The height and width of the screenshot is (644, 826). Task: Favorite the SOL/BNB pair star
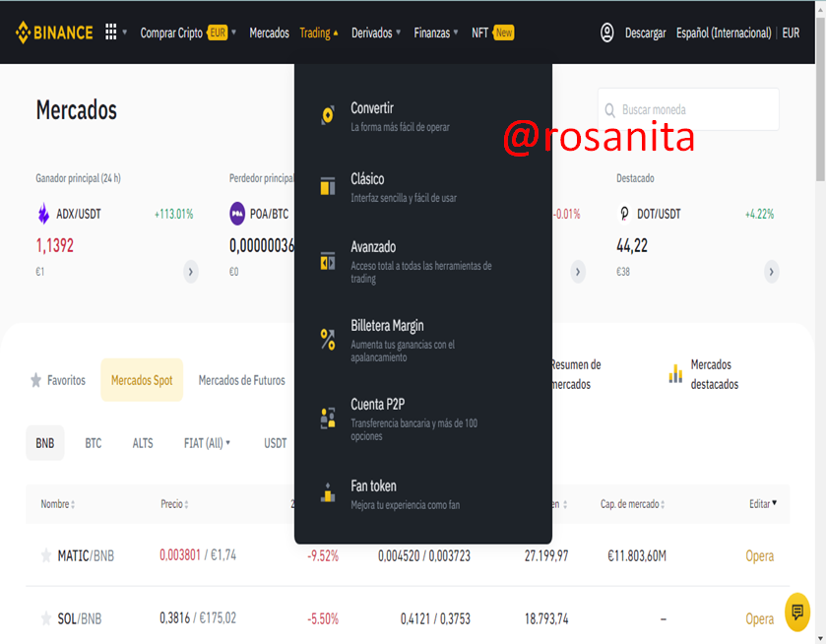[x=46, y=618]
